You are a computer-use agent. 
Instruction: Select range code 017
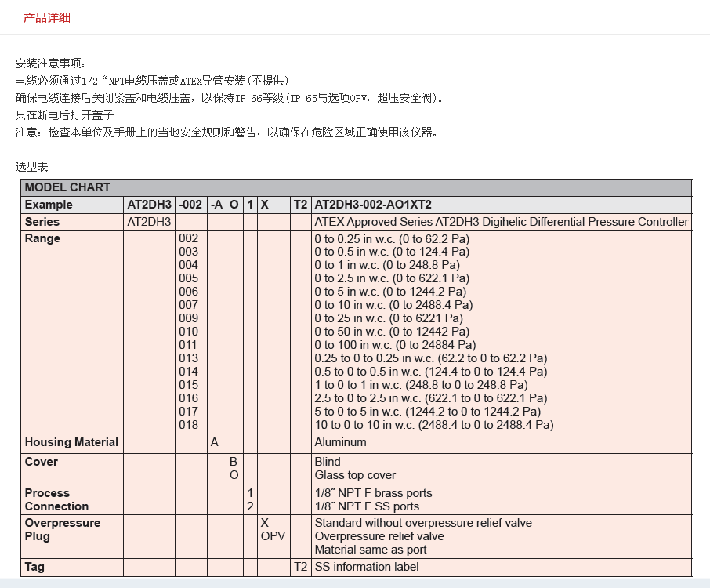coord(188,412)
